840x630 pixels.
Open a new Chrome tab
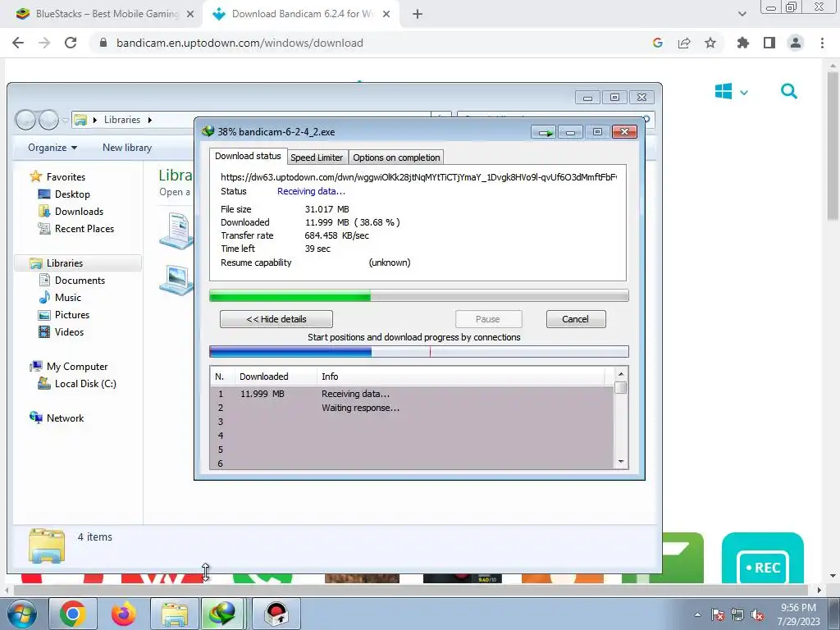pos(418,15)
